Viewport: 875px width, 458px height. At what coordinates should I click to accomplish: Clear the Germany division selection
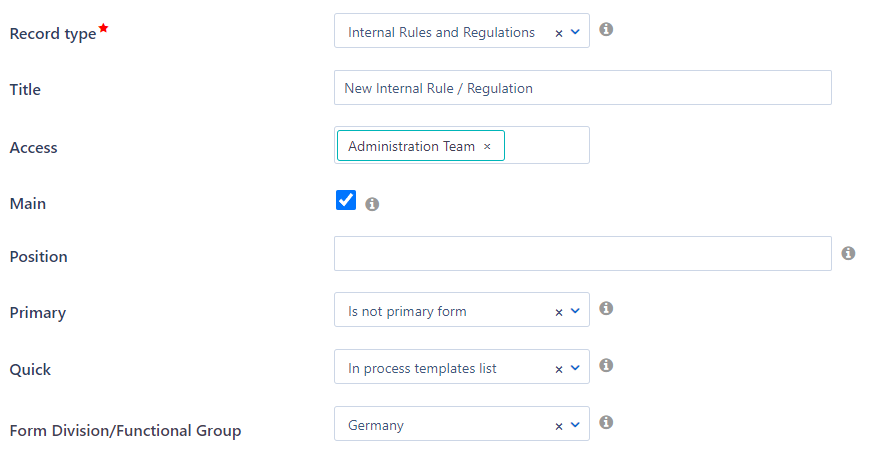click(x=559, y=426)
